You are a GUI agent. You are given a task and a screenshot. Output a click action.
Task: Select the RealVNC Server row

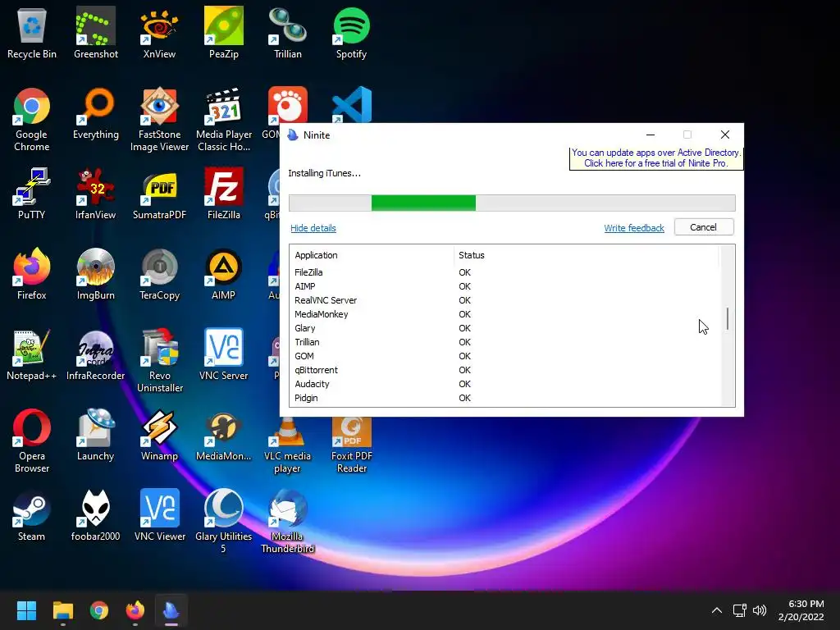[504, 300]
